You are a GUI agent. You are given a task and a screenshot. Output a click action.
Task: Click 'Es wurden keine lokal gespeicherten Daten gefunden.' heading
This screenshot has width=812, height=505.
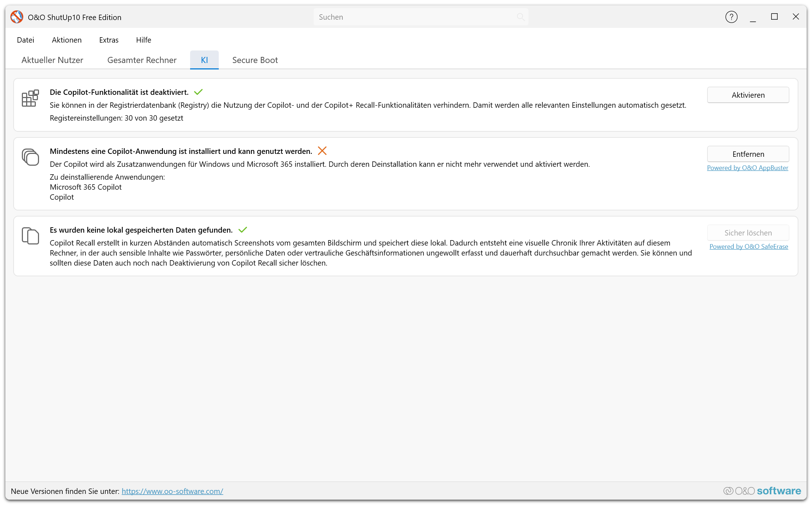point(141,230)
